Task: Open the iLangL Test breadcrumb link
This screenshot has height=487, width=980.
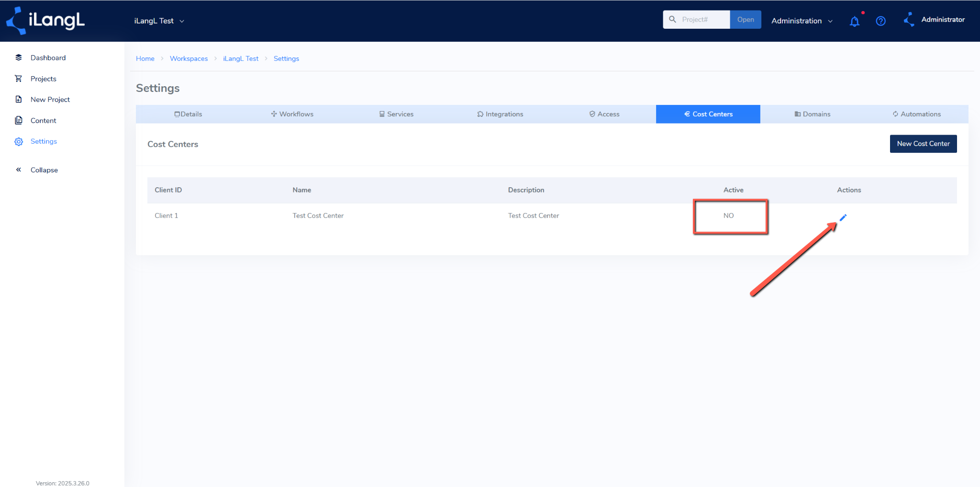Action: [x=241, y=58]
